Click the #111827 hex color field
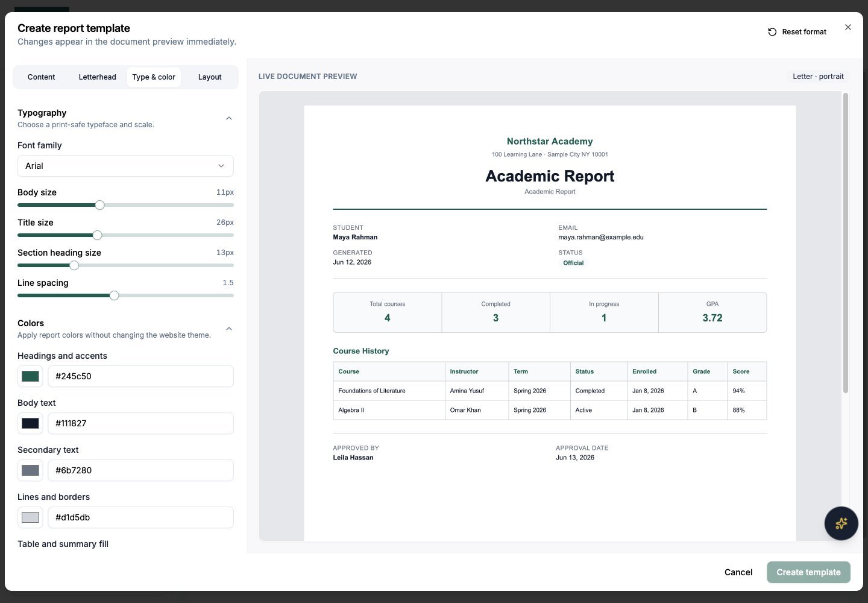 click(x=140, y=423)
